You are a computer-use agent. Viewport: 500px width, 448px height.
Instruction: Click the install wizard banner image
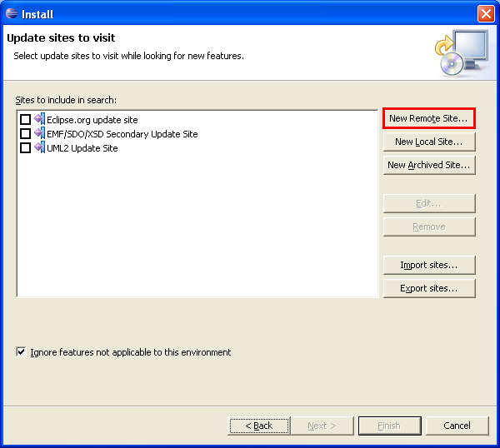[x=461, y=52]
